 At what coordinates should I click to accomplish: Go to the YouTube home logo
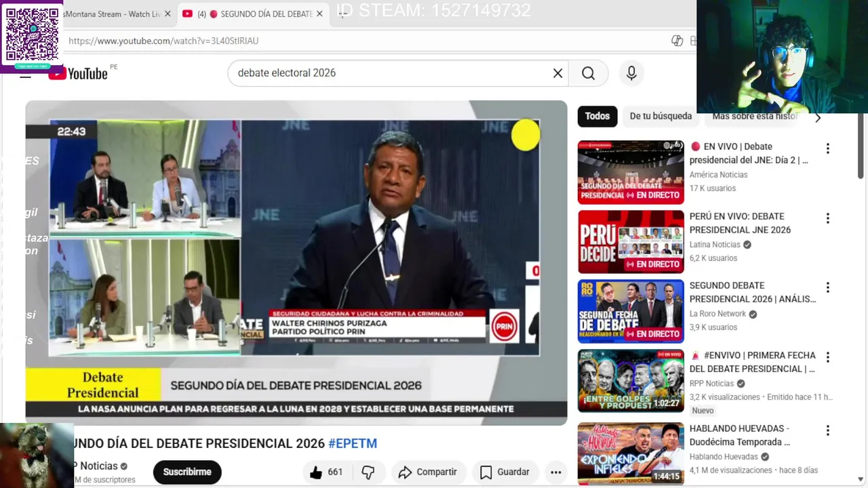point(78,73)
